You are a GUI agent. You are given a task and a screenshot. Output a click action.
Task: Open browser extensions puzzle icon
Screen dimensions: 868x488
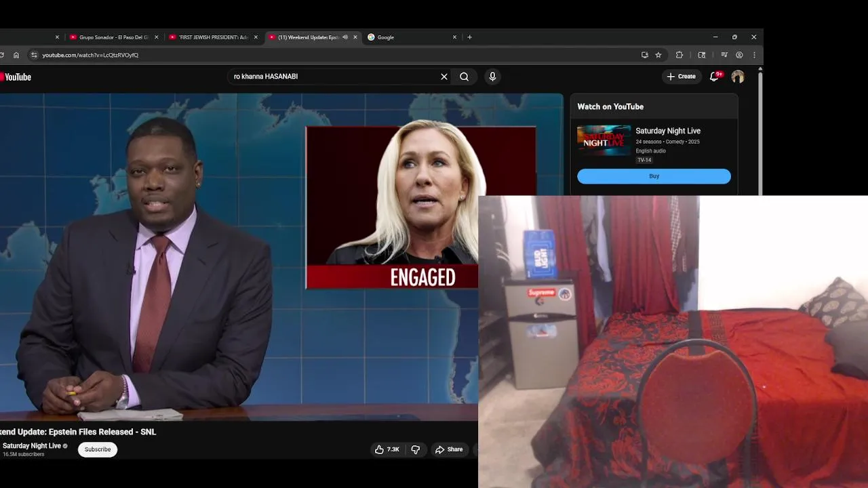tap(679, 55)
